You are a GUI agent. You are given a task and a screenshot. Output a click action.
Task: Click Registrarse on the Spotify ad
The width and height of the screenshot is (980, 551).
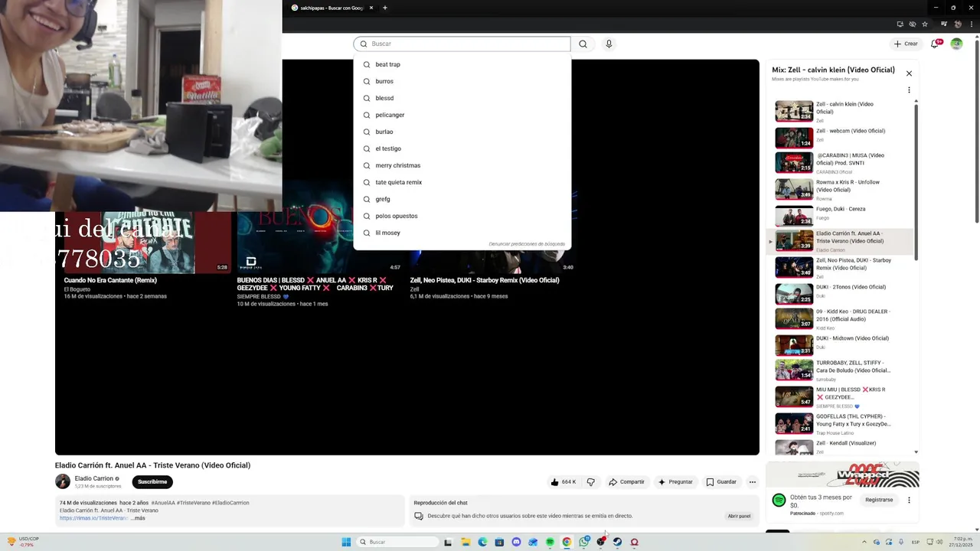click(879, 500)
